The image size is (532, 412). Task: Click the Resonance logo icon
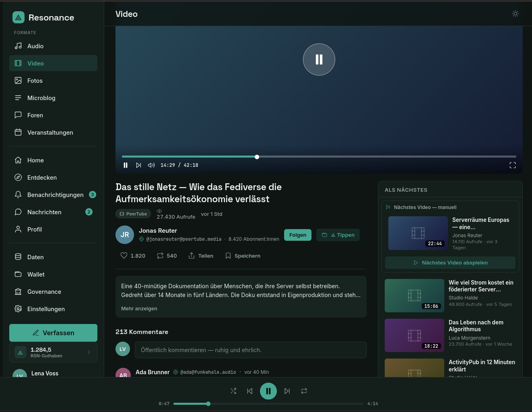pos(19,17)
